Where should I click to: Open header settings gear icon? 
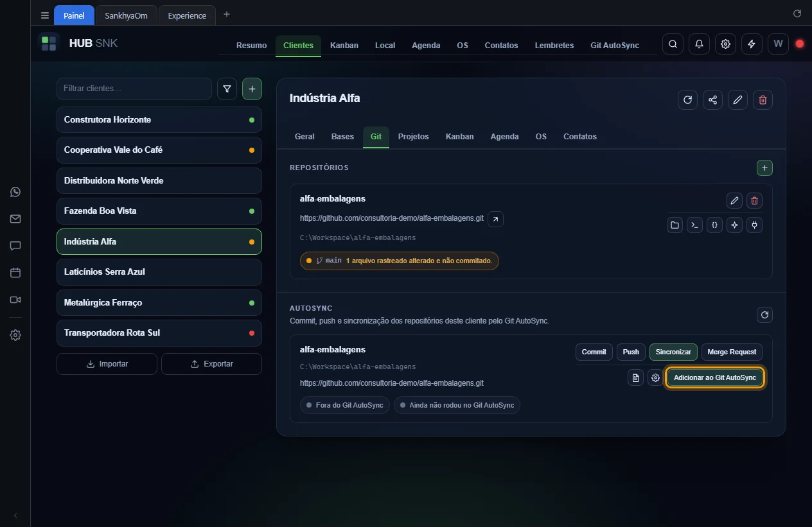click(725, 44)
